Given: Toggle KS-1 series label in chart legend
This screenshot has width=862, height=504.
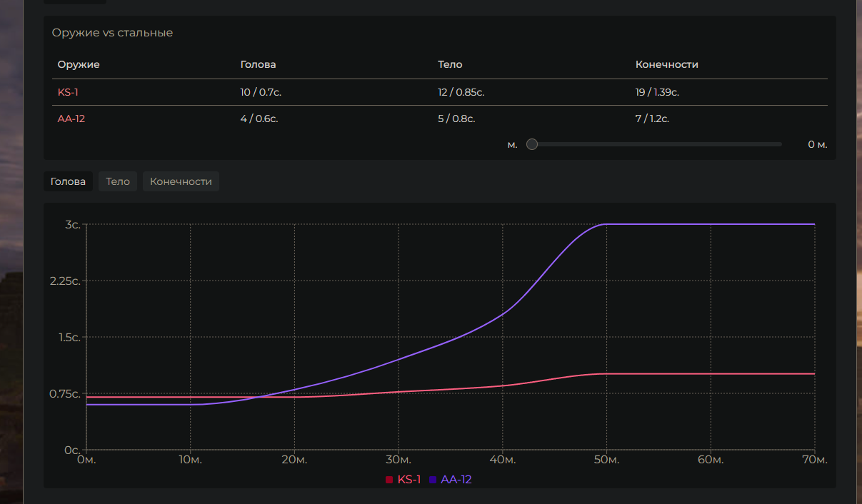Looking at the screenshot, I should (409, 480).
